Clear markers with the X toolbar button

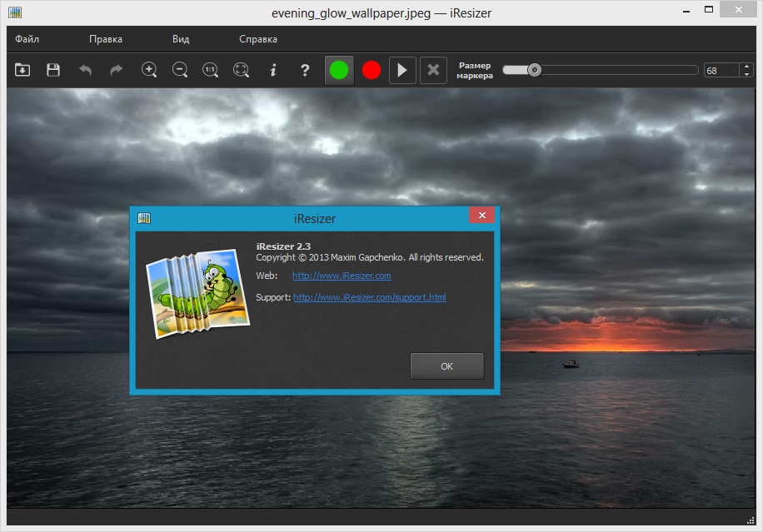433,70
